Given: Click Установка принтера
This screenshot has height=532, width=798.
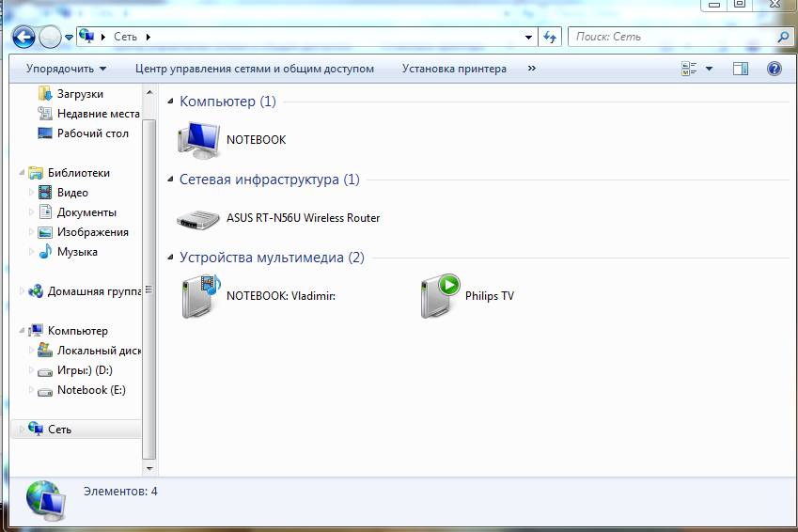Looking at the screenshot, I should click(x=454, y=69).
